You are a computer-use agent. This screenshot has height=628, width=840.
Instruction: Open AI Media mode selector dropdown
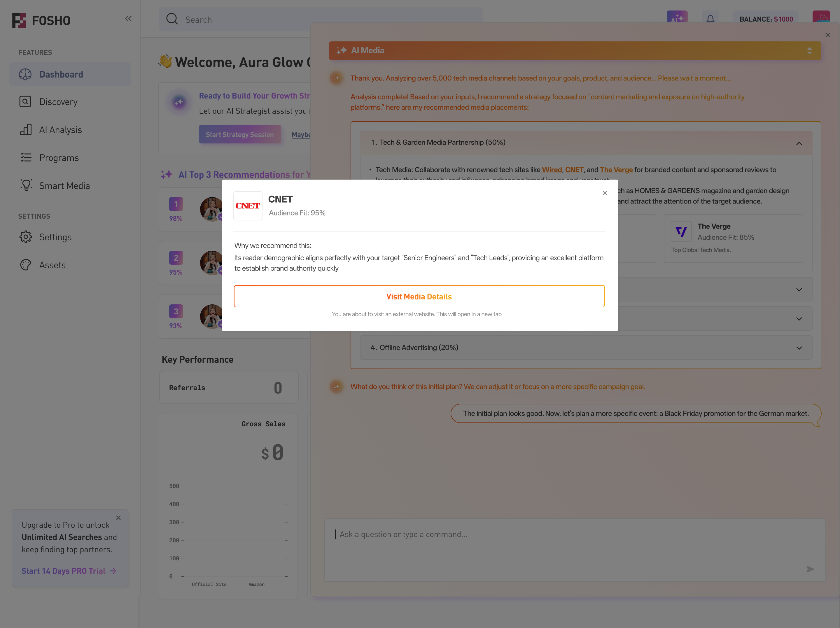575,50
